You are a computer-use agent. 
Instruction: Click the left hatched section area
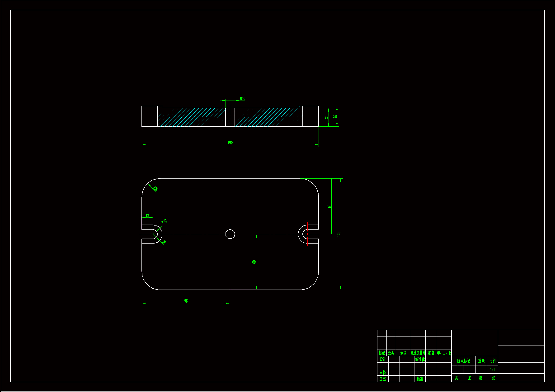point(191,117)
